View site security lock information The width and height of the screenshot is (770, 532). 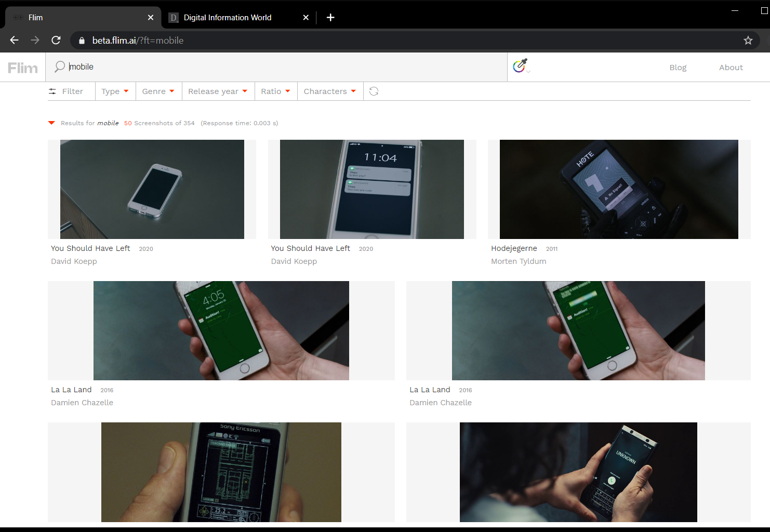[82, 40]
